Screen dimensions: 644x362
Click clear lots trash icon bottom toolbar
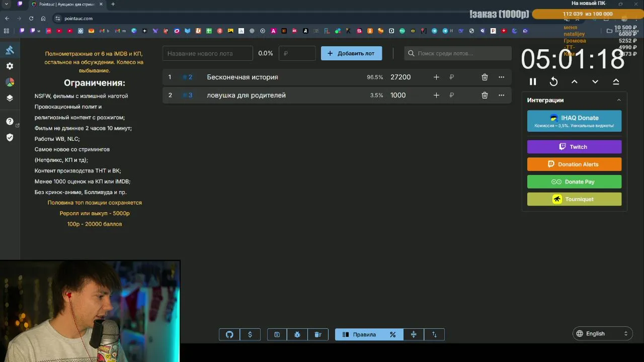[318, 334]
